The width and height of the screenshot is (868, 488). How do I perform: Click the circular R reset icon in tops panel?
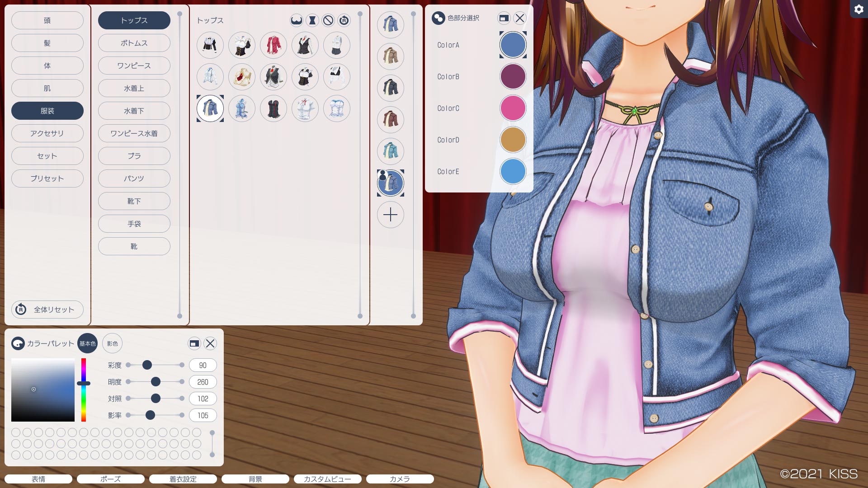[x=344, y=20]
